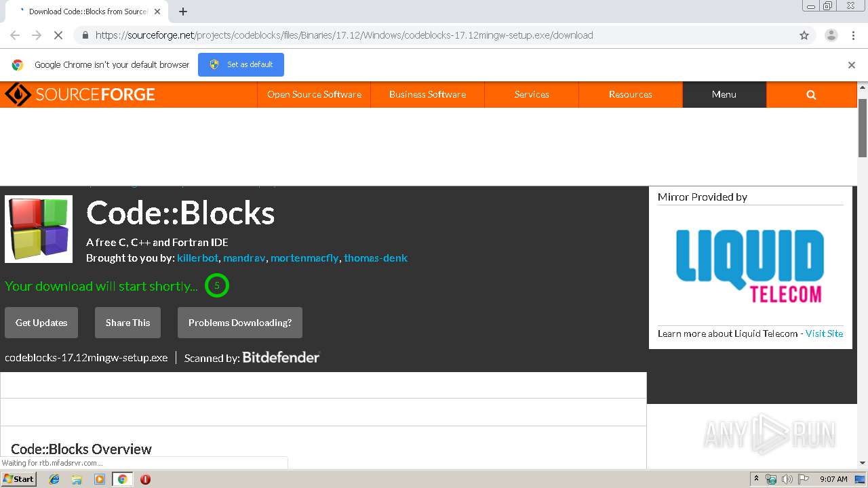Click the SourceForge logo
Screen dimensions: 868x488
80,94
